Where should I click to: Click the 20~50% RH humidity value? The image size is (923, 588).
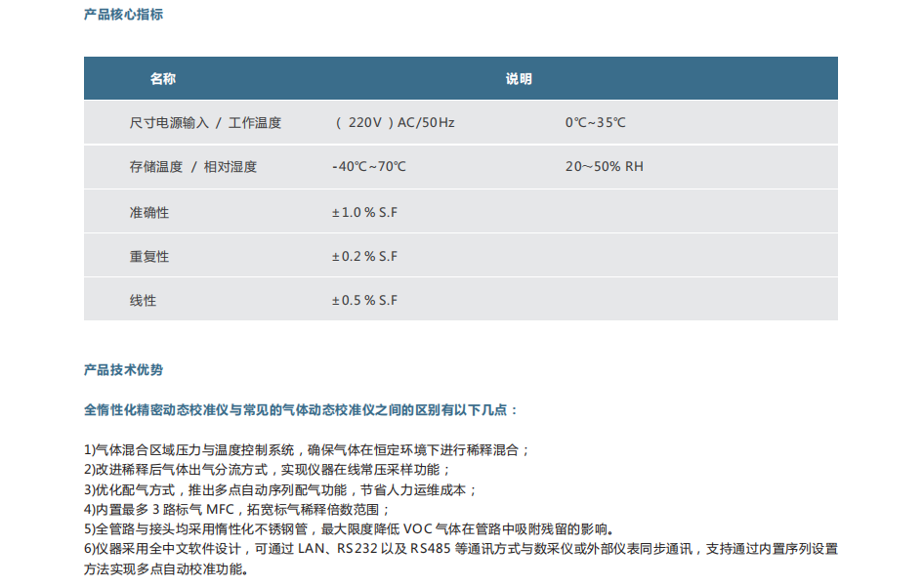coord(605,167)
